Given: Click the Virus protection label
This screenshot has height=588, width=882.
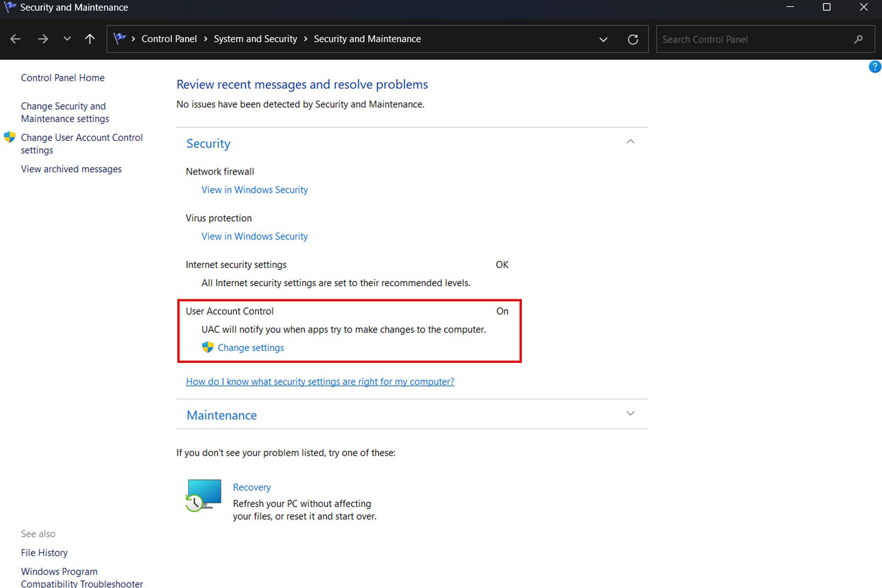Looking at the screenshot, I should (x=219, y=218).
